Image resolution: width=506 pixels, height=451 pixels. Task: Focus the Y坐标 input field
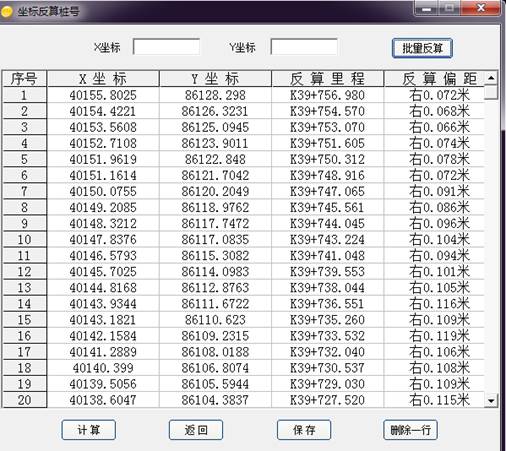(304, 47)
